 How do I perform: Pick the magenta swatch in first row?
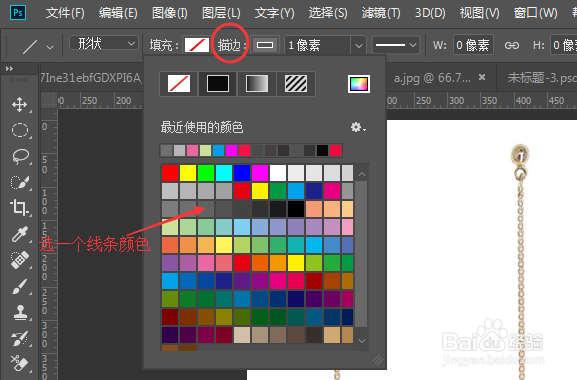pos(260,173)
